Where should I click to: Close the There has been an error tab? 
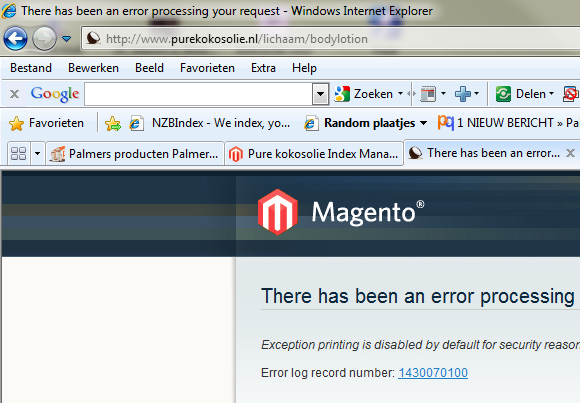[x=570, y=153]
